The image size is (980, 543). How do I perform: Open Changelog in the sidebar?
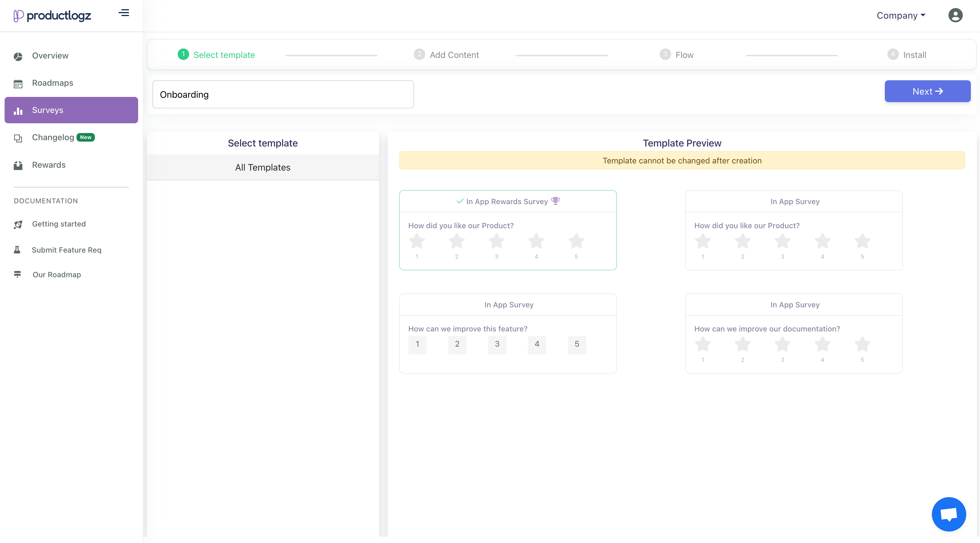pos(53,137)
